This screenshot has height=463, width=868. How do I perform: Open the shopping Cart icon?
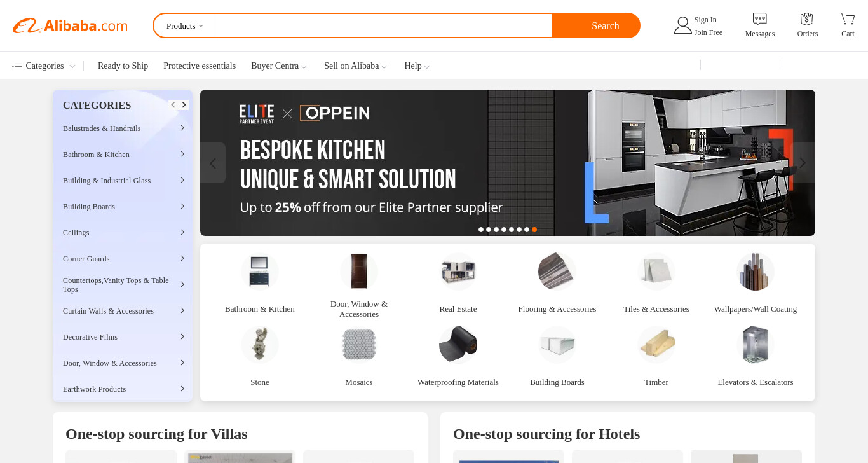pos(848,19)
